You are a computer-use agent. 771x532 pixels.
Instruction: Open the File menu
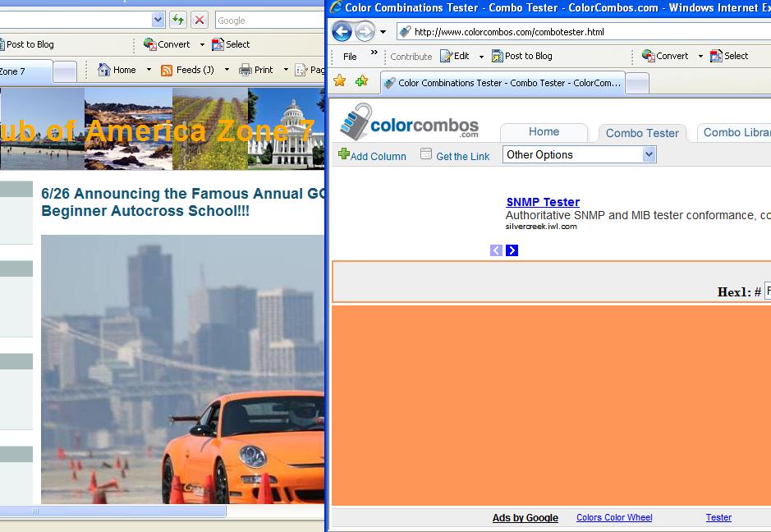pos(350,56)
